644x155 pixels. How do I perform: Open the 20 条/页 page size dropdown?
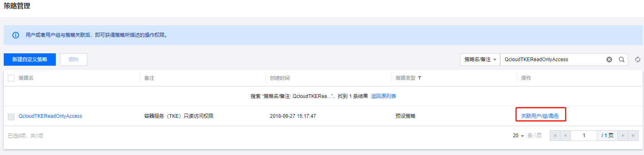coord(518,136)
